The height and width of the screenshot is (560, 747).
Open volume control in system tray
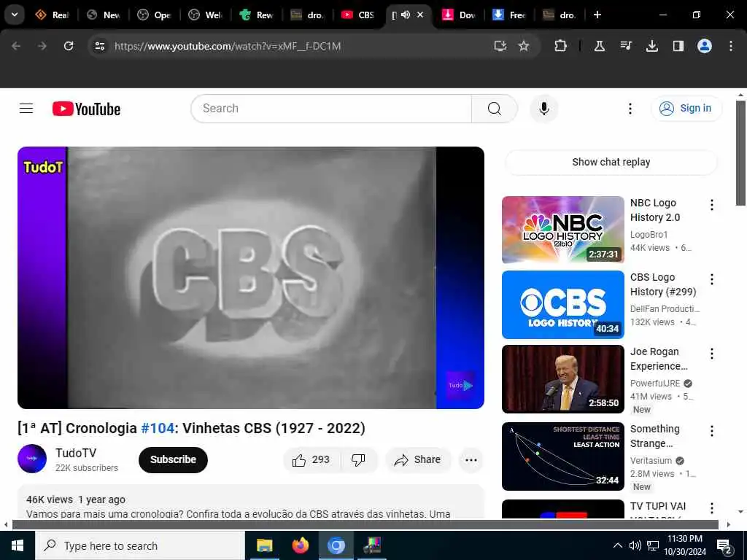pos(635,545)
